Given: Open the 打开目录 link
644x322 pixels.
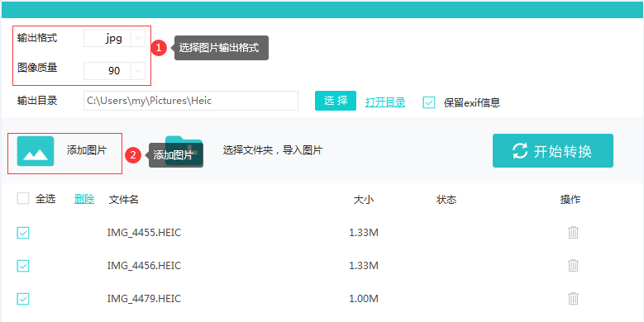Looking at the screenshot, I should (x=385, y=102).
